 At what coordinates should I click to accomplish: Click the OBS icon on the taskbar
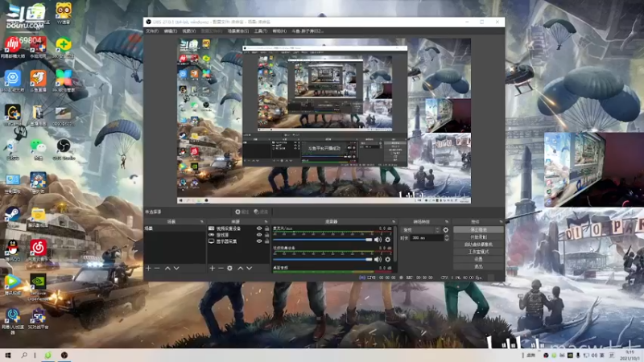[64, 355]
